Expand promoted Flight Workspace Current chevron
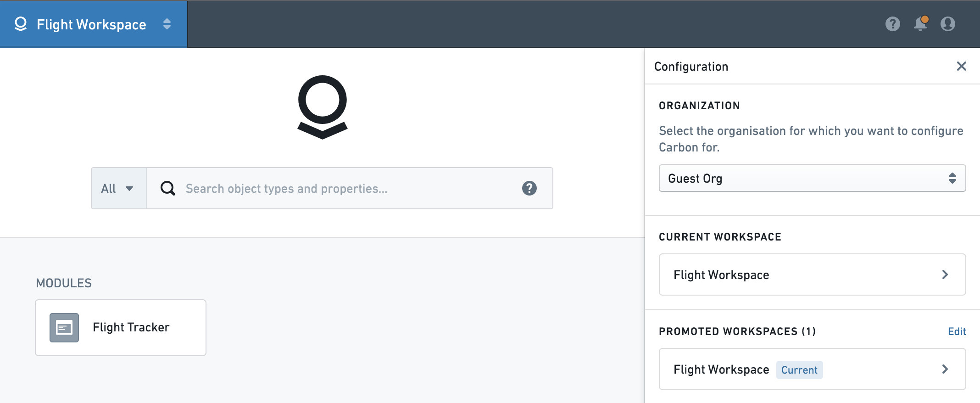The image size is (980, 403). coord(945,369)
